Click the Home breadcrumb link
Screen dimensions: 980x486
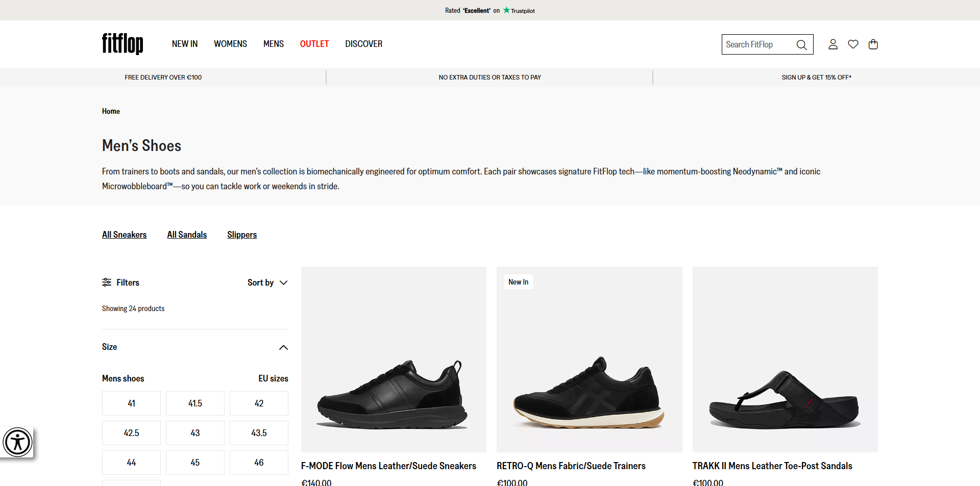click(x=111, y=111)
